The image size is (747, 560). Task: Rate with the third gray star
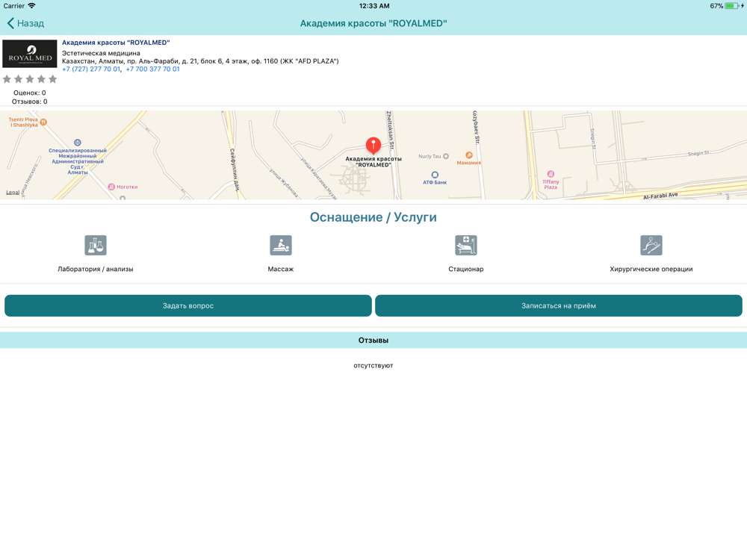click(x=30, y=79)
